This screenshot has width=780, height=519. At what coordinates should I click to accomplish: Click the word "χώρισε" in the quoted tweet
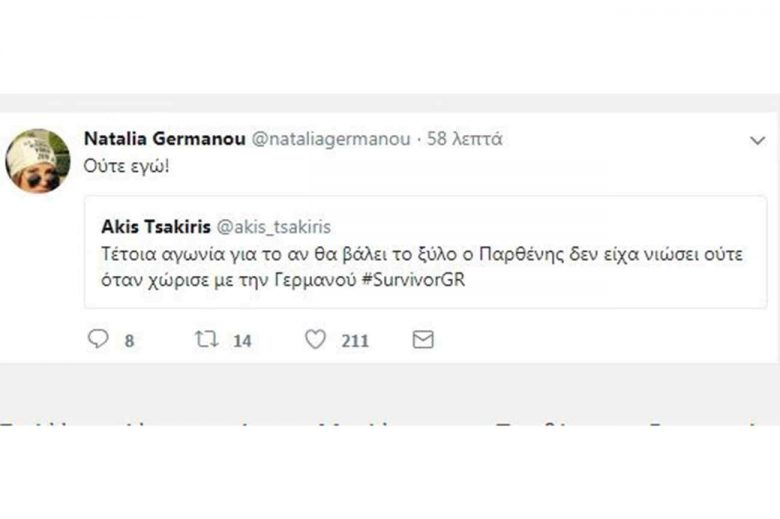click(x=170, y=279)
